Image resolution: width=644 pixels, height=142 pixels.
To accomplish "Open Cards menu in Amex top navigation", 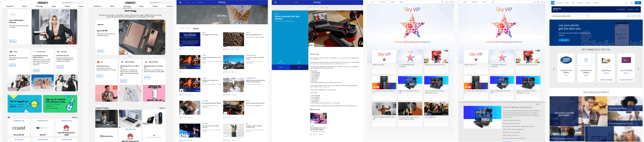I will click(567, 3).
